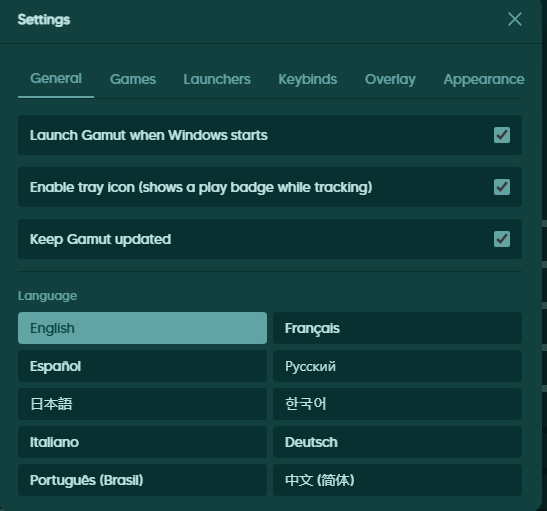Select Deutsch as the language

397,442
